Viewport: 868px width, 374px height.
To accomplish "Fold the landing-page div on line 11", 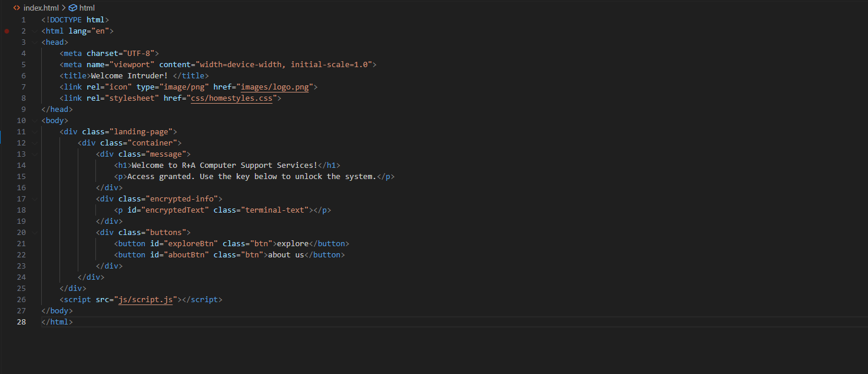I will [34, 131].
